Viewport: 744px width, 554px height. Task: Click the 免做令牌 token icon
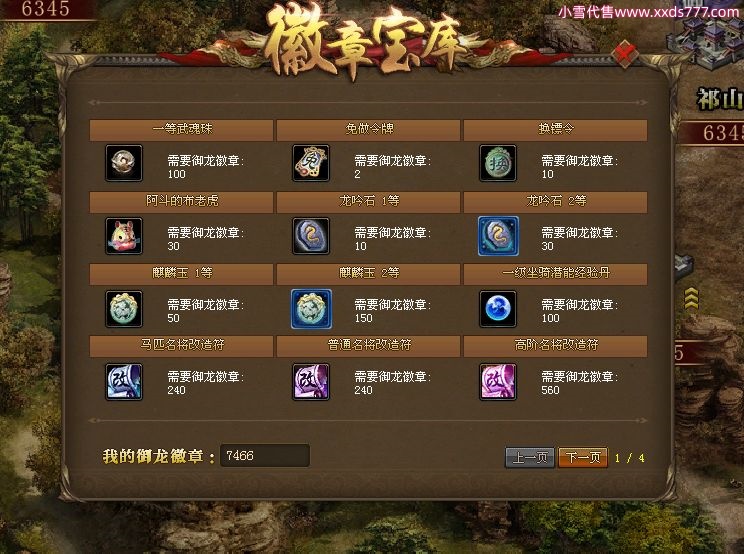point(310,163)
